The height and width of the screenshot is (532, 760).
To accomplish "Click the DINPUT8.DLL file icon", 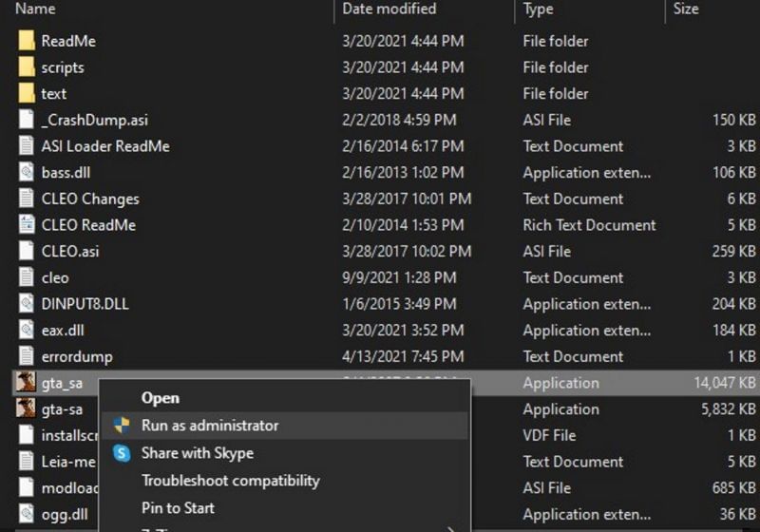I will tap(27, 304).
